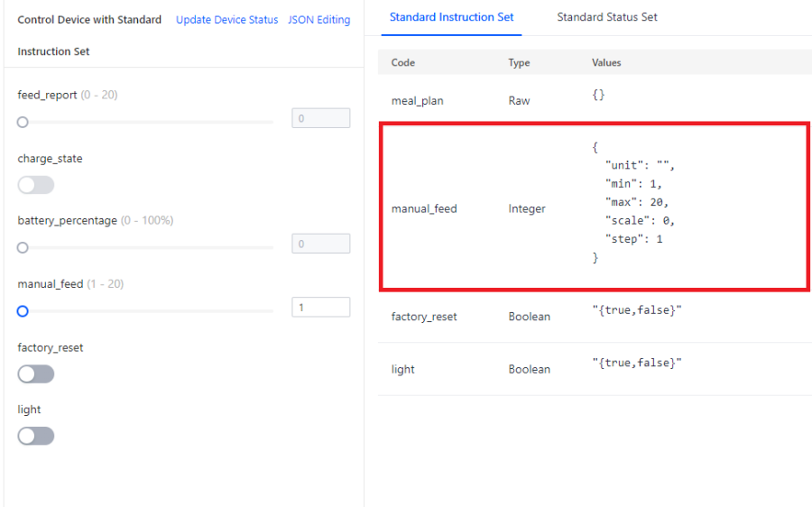The image size is (812, 507).
Task: Click the manual_feed JSON values block
Action: point(634,202)
